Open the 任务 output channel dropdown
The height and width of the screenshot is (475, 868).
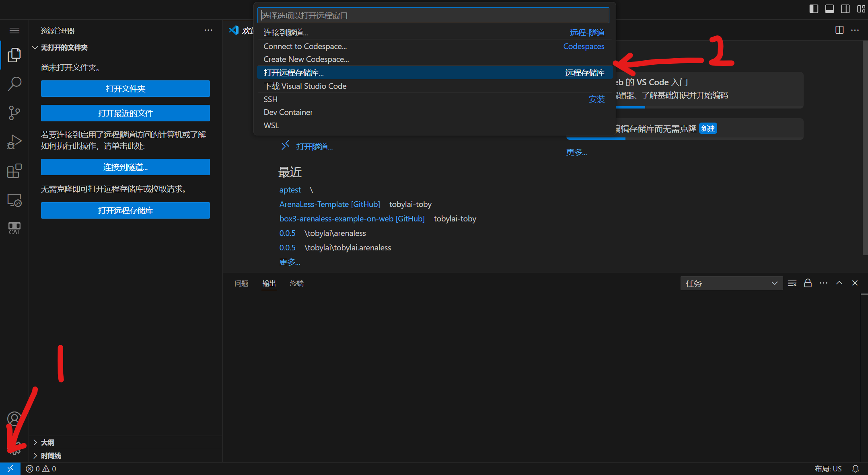click(x=731, y=283)
